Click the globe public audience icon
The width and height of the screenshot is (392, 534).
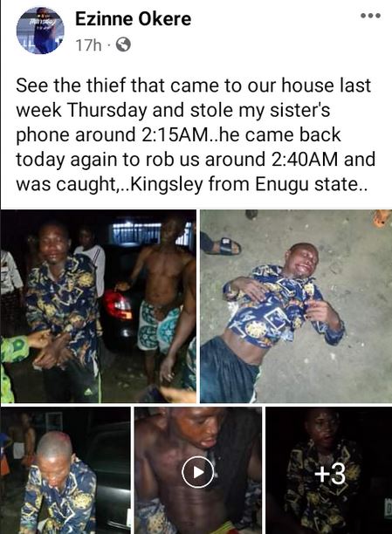[x=123, y=44]
